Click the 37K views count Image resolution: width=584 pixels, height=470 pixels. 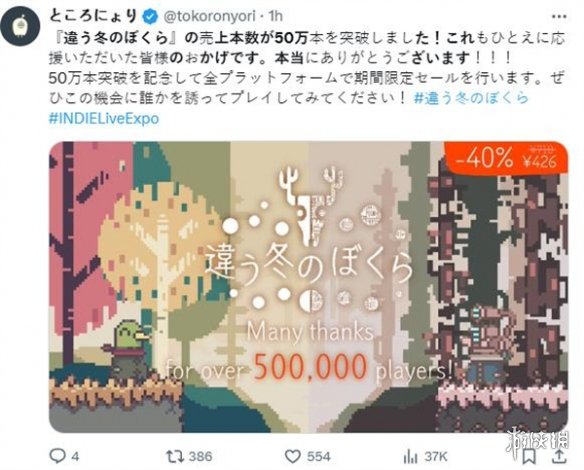(436, 457)
